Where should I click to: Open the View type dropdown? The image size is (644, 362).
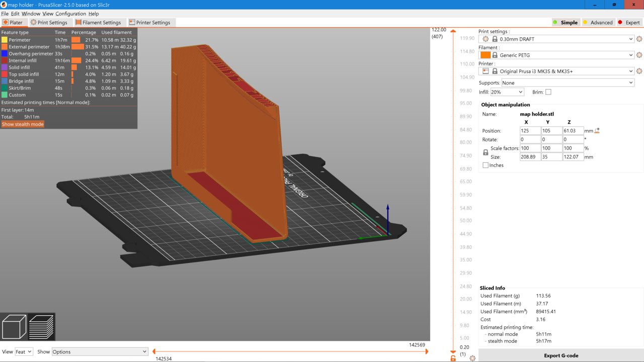pos(24,352)
